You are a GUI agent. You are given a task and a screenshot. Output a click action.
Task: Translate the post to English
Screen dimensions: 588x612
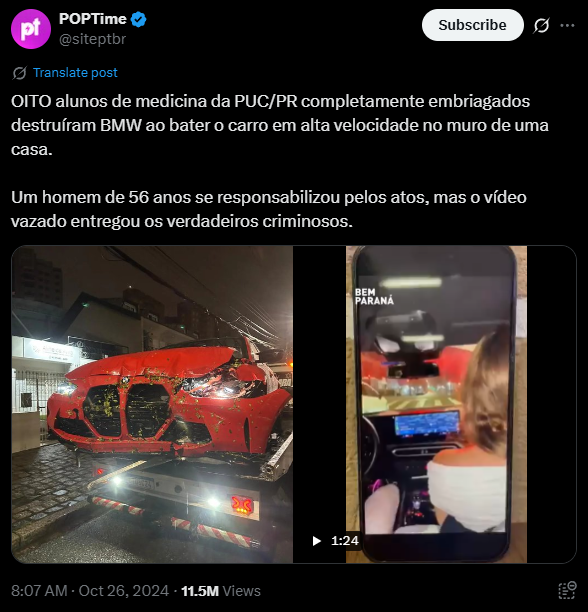coord(75,73)
